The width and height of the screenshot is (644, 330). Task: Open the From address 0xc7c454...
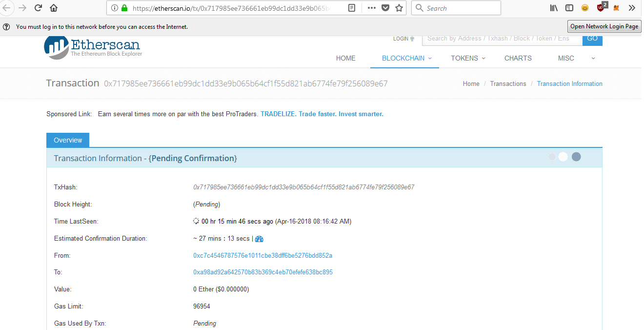263,256
